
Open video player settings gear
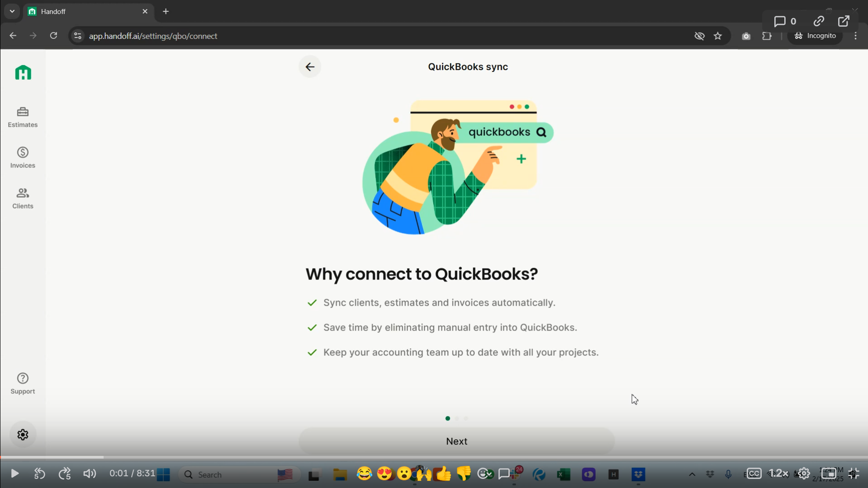804,474
